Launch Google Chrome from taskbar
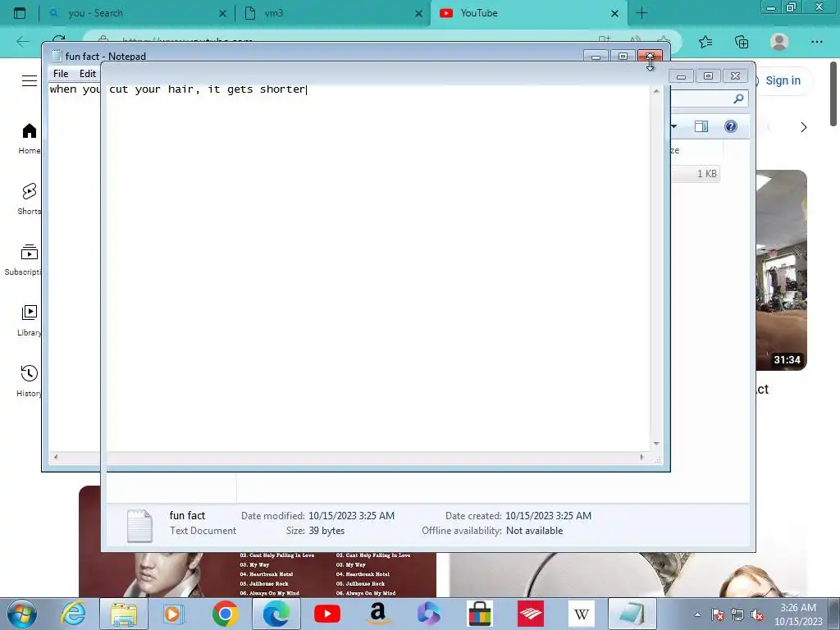Screen dimensions: 840x630 coord(225,614)
